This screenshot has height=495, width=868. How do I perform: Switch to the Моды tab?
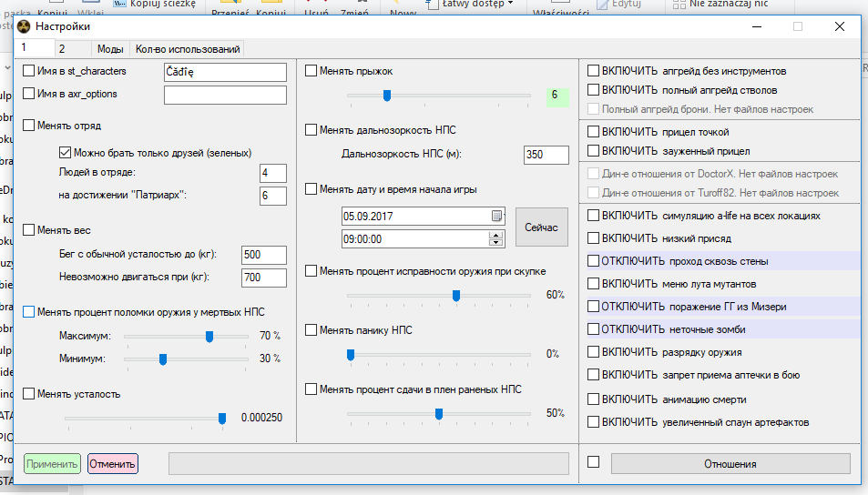[110, 49]
